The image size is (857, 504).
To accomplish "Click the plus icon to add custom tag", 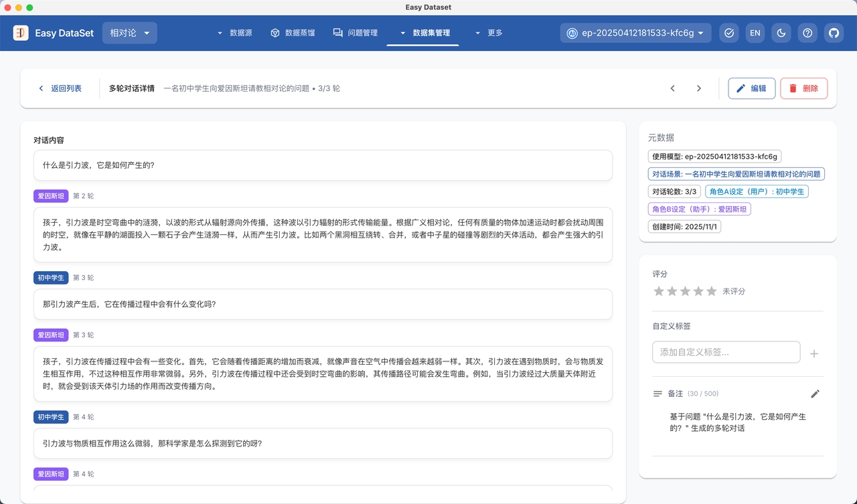I will 814,353.
